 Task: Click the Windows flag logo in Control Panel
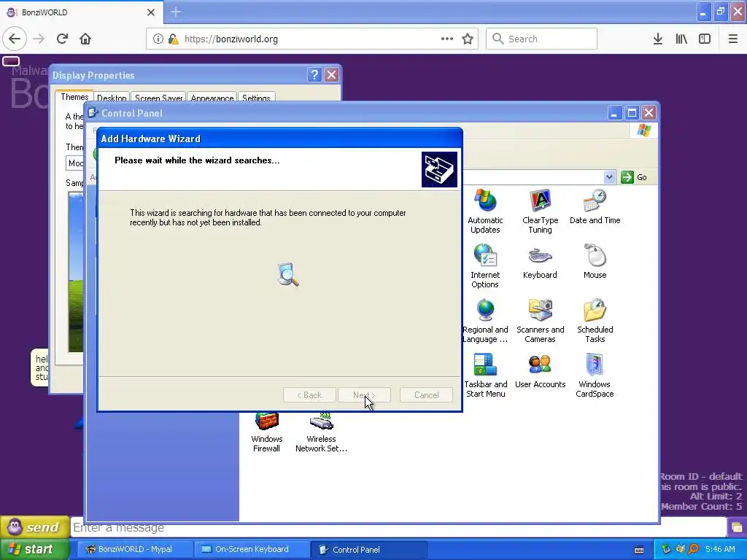[643, 130]
